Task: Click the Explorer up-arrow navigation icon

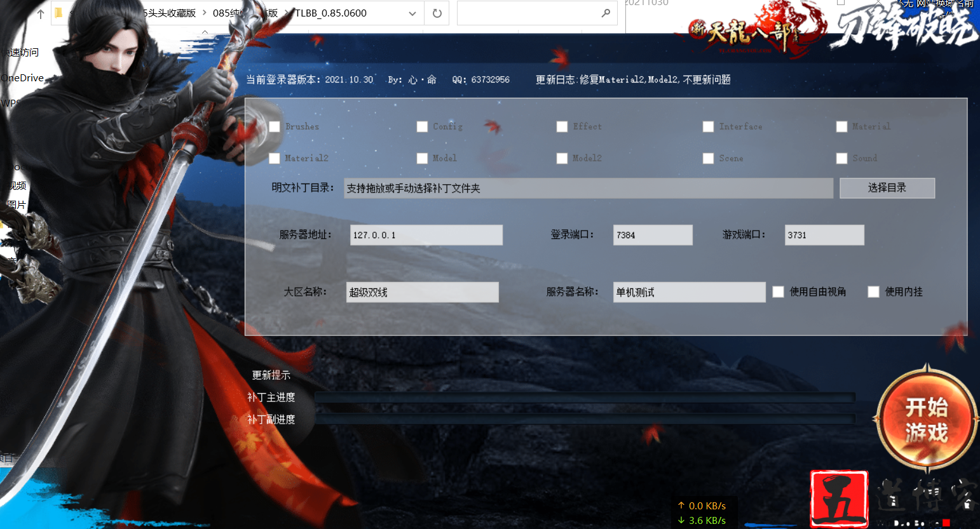Action: 41,13
